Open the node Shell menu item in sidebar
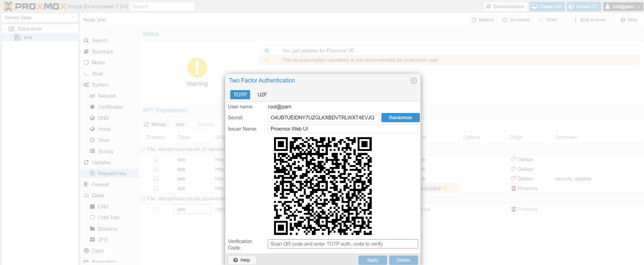644x265 pixels. coord(109,74)
